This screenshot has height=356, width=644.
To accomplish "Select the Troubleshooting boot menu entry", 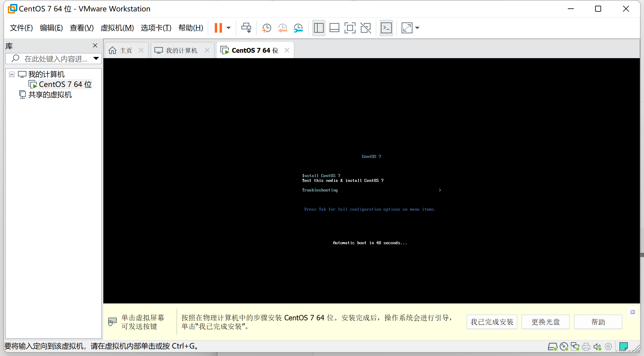I will 320,190.
